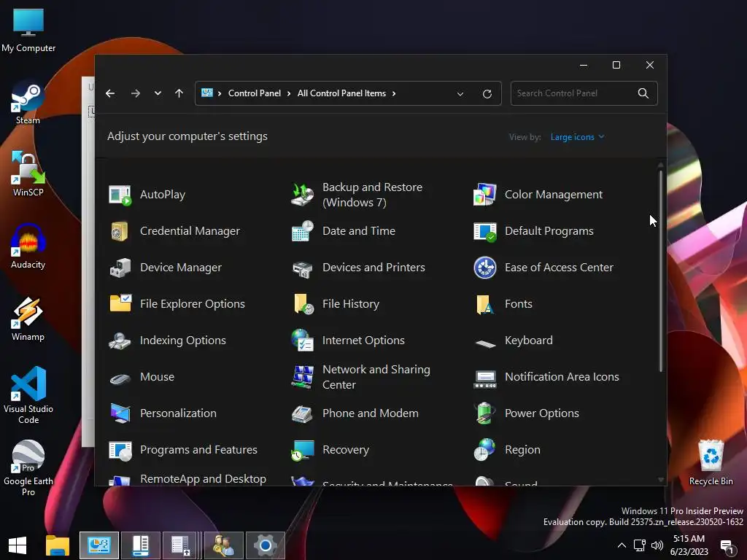Expand chevron after All Control Panel Items
Screen dimensions: 747x560
tap(393, 93)
